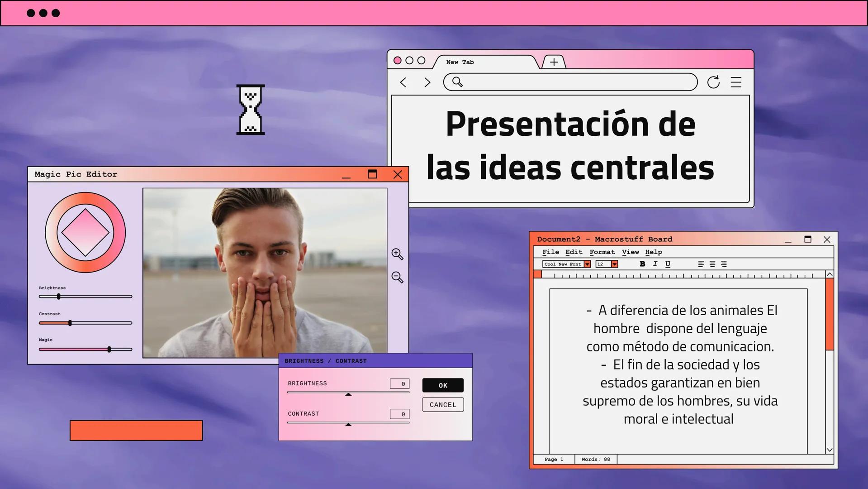Click the zoom in magnifier in Magic Pic Editor
868x489 pixels.
[x=397, y=254]
